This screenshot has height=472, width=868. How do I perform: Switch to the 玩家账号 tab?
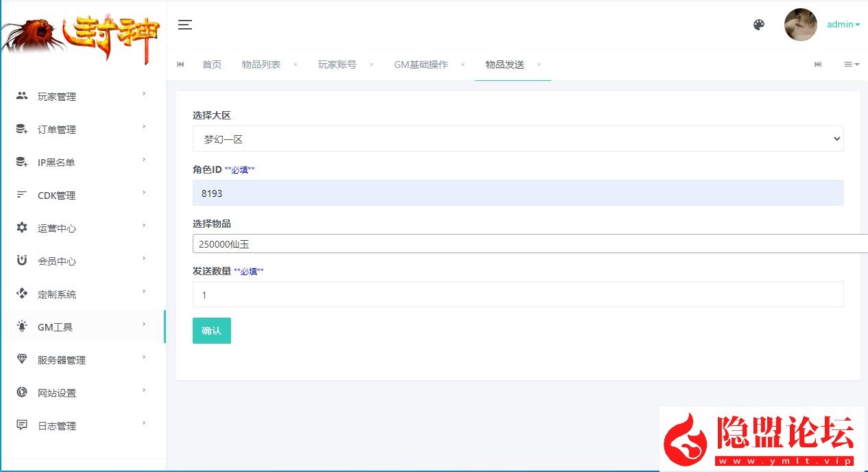pos(337,64)
